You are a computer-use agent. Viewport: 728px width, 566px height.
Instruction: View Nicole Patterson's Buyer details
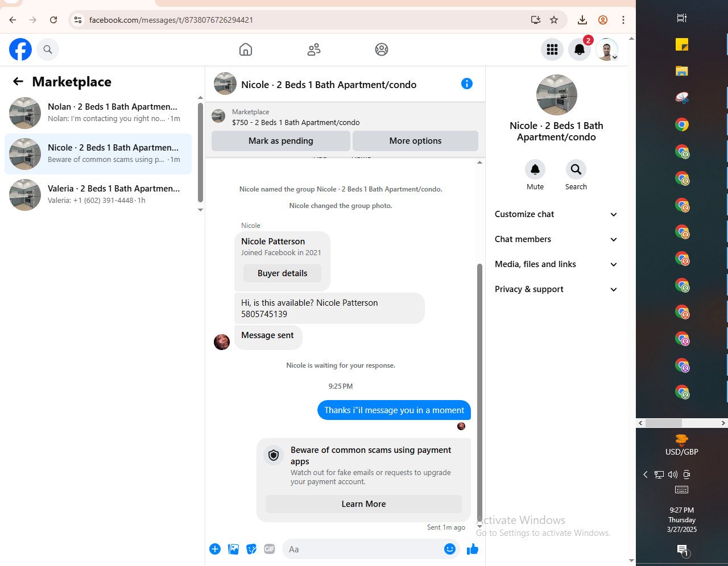(282, 273)
